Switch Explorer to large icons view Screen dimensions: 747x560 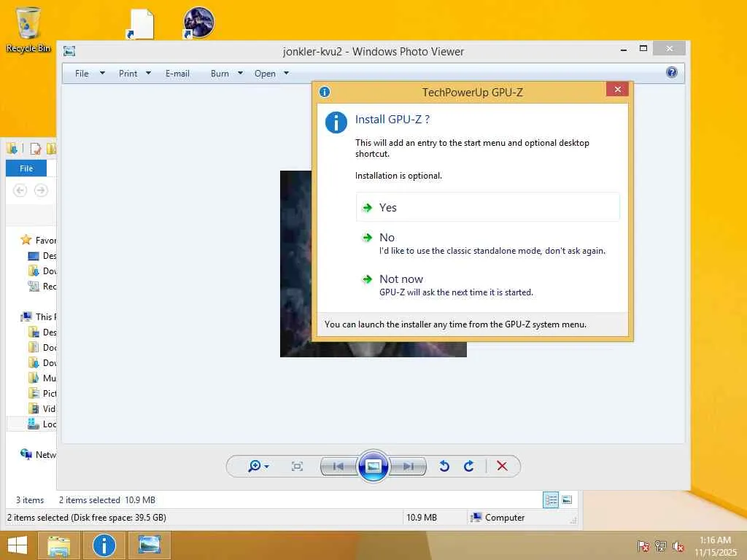tap(567, 499)
